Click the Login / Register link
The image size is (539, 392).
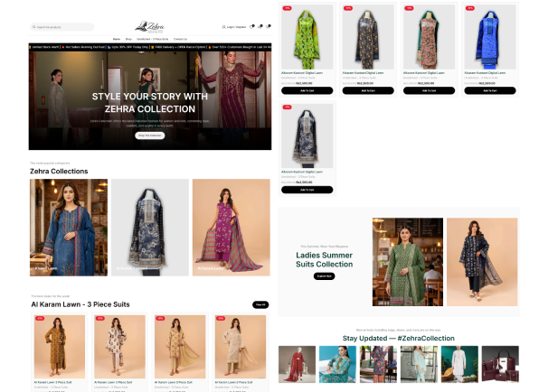tap(236, 27)
